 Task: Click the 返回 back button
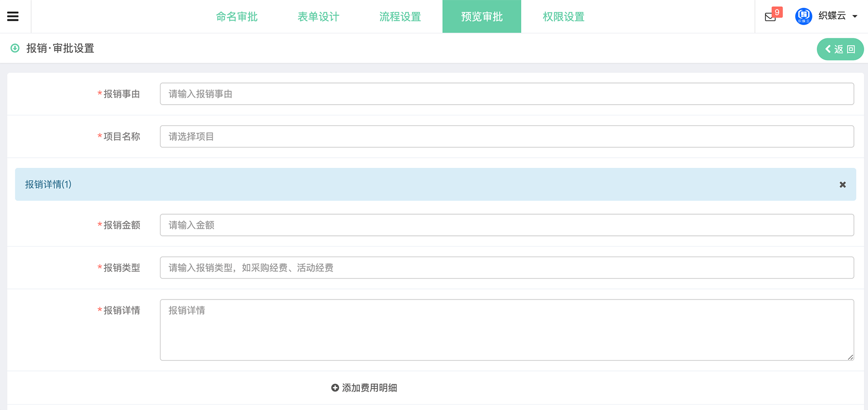click(x=840, y=49)
